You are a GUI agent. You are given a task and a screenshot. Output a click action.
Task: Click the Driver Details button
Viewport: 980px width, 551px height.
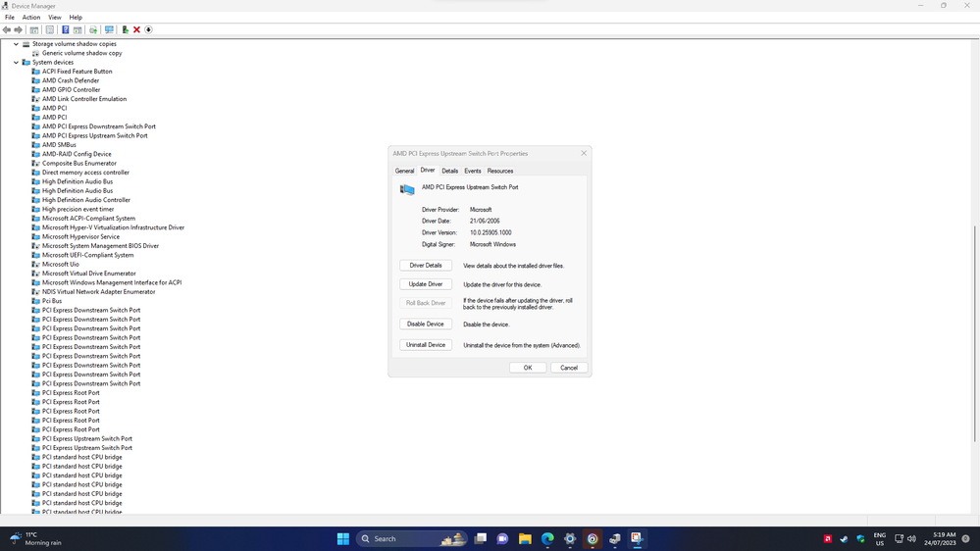coord(426,266)
